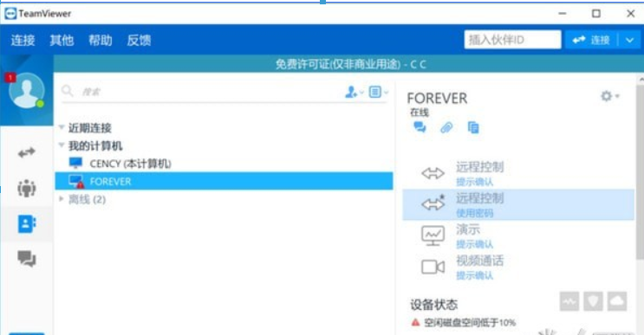Click the 空闲磁盘空间低于10% warning
The image size is (644, 335).
coord(470,323)
